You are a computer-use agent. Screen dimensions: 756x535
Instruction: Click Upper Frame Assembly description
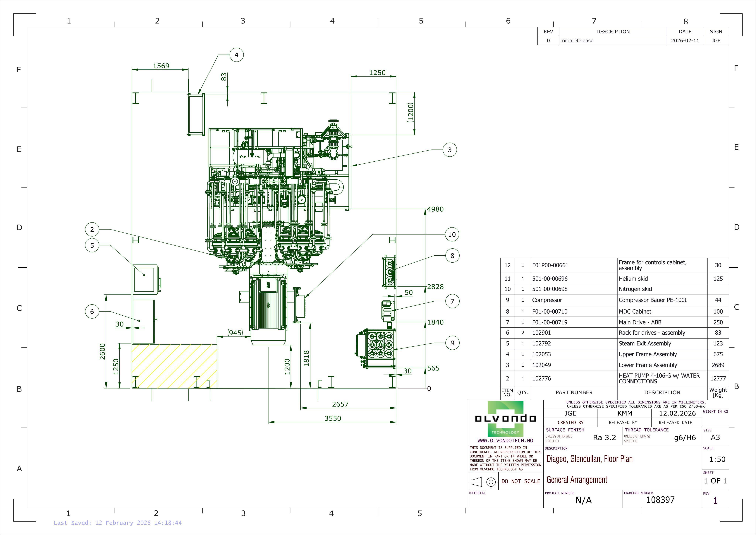point(648,354)
